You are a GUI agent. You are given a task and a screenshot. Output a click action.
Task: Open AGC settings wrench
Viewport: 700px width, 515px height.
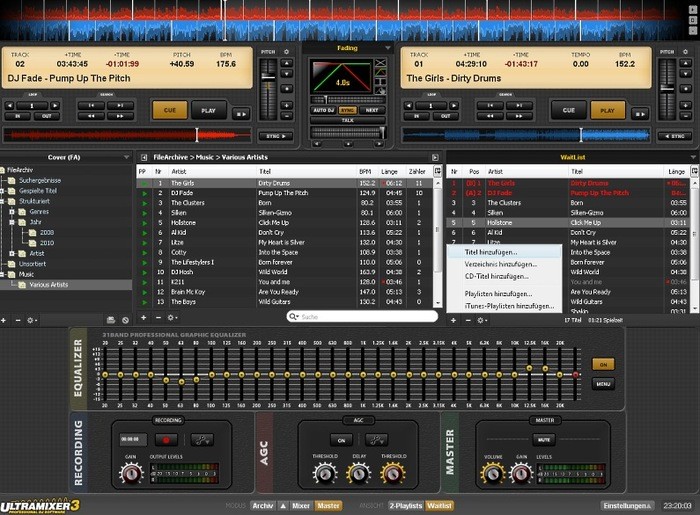pyautogui.click(x=376, y=440)
